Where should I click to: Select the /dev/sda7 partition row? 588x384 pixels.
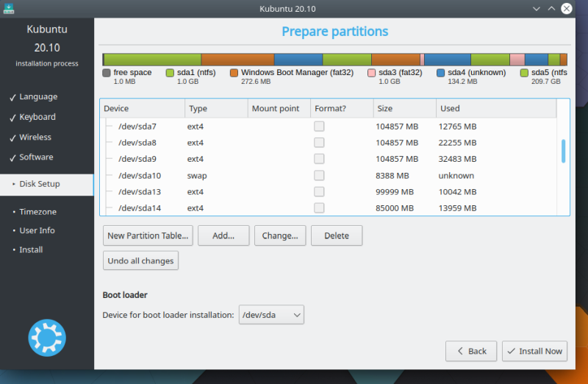(328, 127)
